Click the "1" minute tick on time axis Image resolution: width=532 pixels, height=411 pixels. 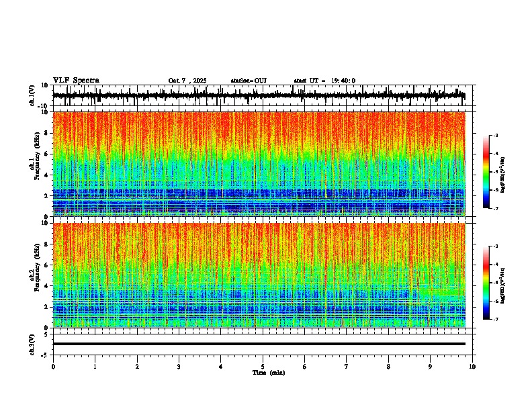coord(95,367)
